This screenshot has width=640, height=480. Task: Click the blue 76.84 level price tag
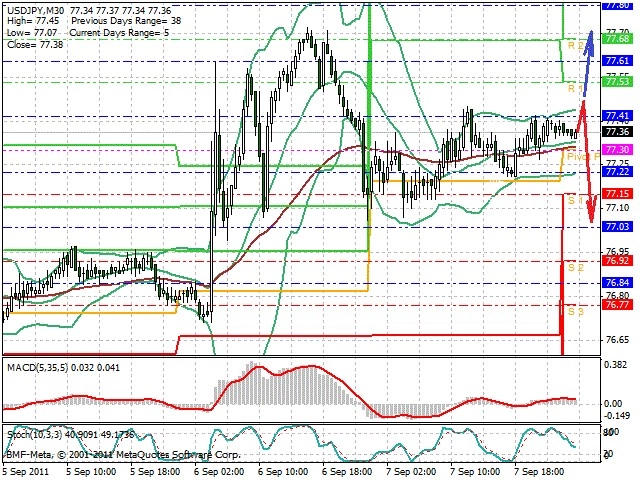[618, 282]
